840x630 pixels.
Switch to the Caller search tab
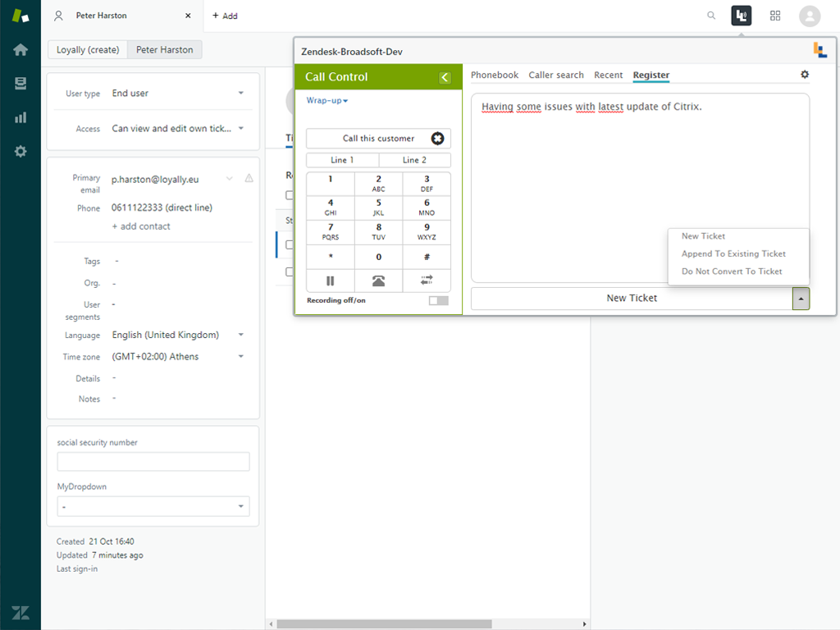(x=556, y=75)
